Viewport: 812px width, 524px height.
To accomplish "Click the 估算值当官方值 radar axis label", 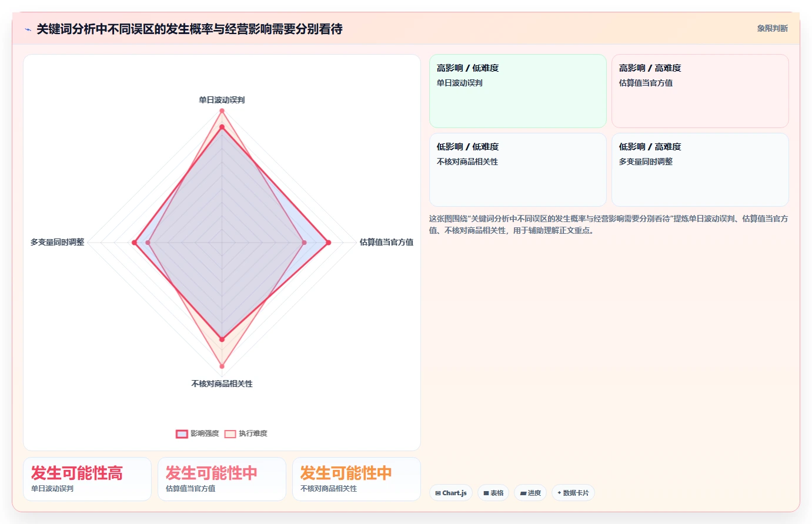I will click(386, 242).
